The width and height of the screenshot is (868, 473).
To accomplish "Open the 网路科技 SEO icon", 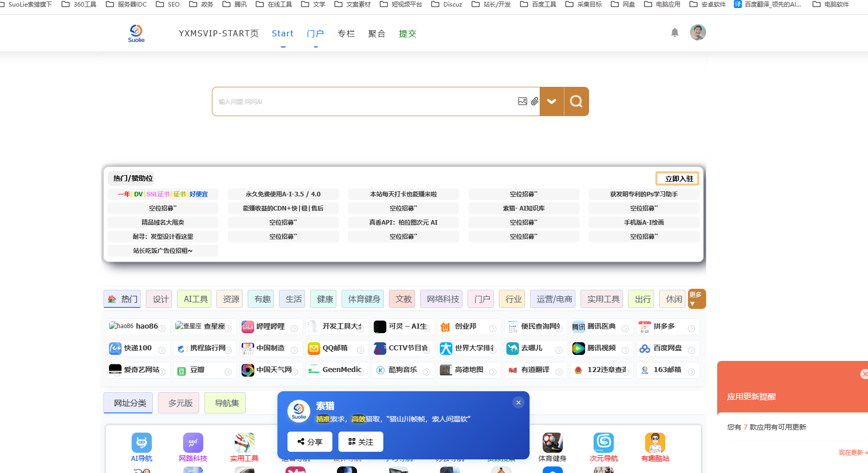I will coord(193,443).
